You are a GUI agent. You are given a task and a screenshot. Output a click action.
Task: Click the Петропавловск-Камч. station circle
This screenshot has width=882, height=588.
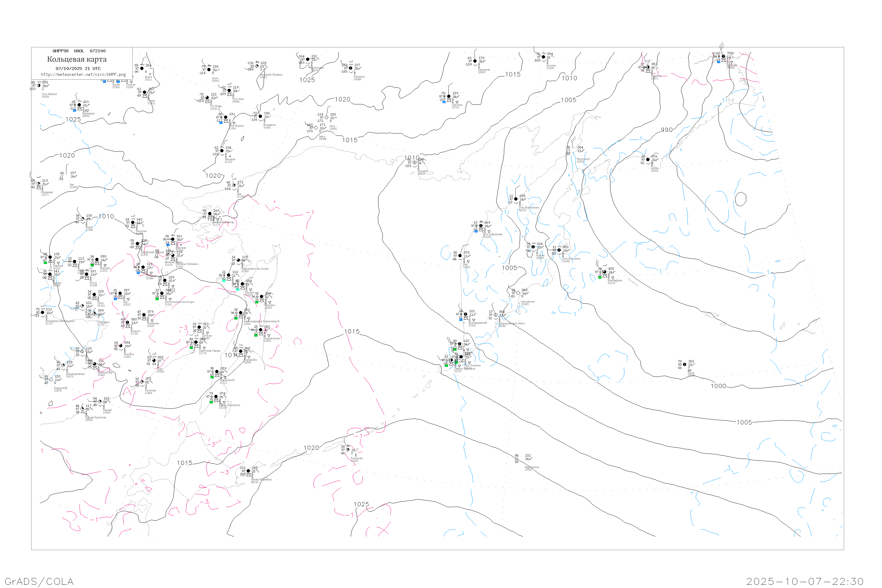pos(495,315)
